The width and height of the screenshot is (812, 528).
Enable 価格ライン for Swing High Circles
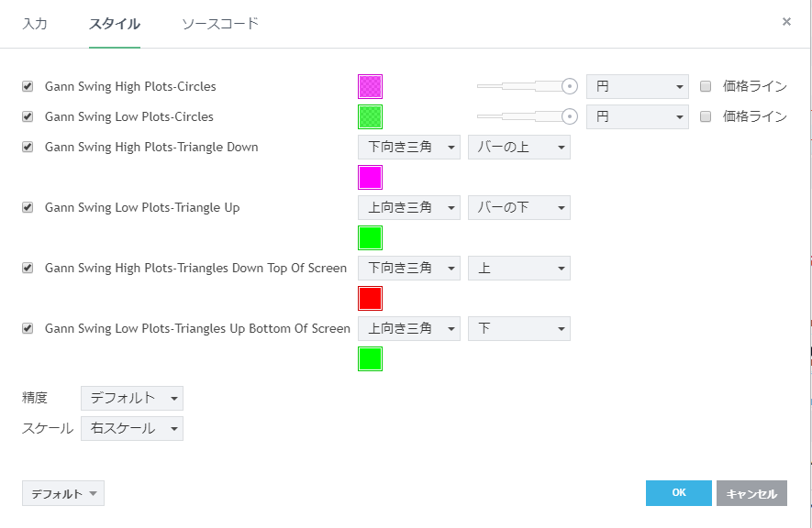[706, 87]
